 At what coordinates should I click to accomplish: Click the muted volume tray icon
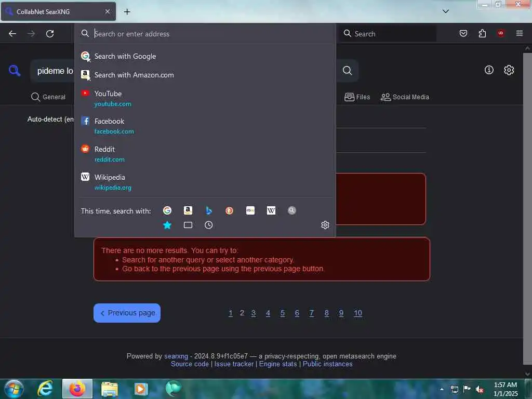(480, 389)
